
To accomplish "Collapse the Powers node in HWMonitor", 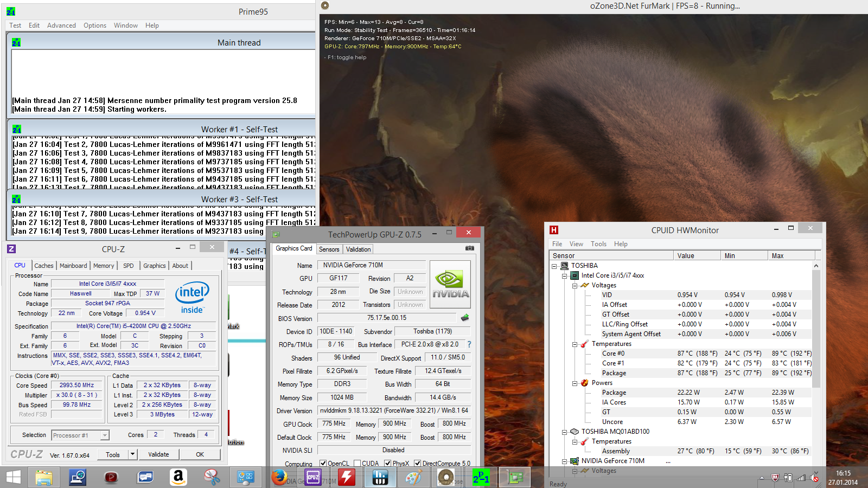I will tap(575, 383).
